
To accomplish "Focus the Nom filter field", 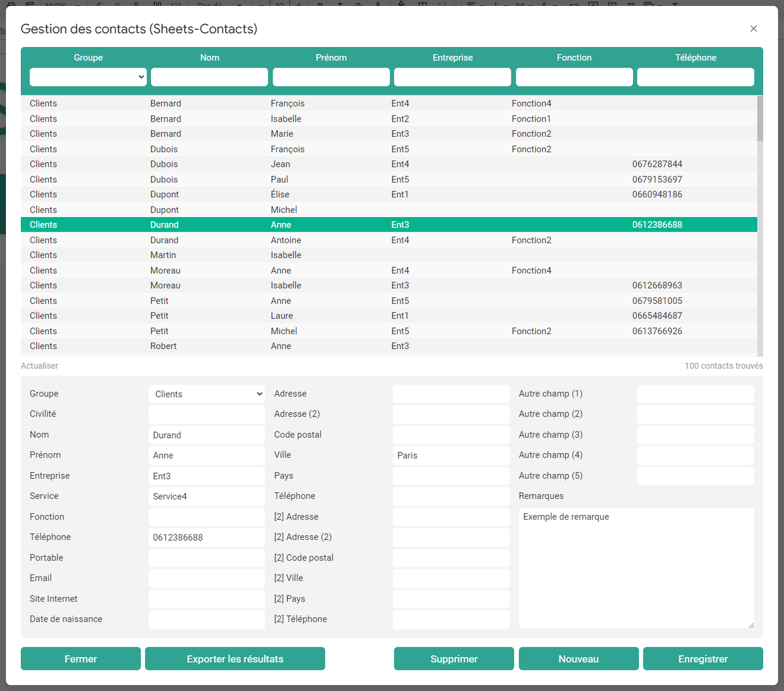I will coord(210,77).
